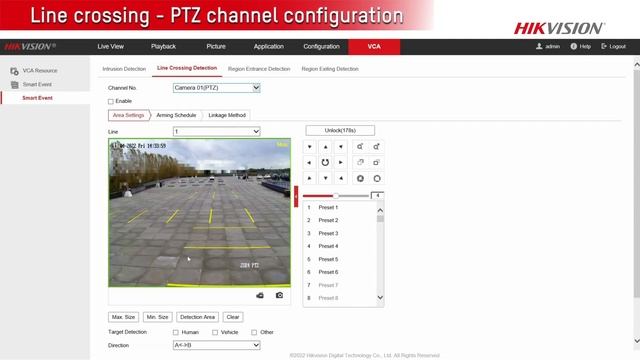Start PTZ auto-scan with circular arrow

[325, 162]
